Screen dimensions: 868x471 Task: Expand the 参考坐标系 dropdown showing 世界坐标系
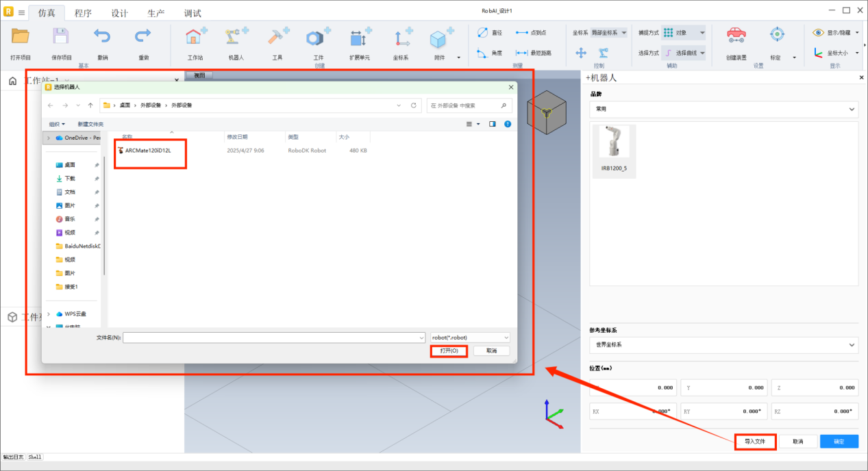(723, 345)
